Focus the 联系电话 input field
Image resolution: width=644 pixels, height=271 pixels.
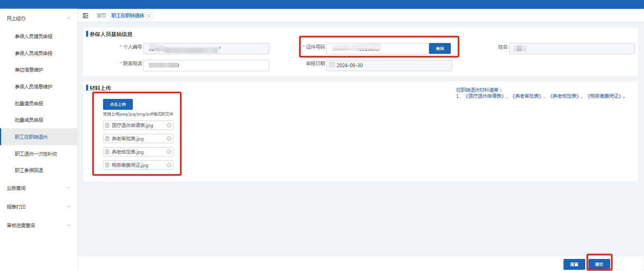(x=206, y=66)
